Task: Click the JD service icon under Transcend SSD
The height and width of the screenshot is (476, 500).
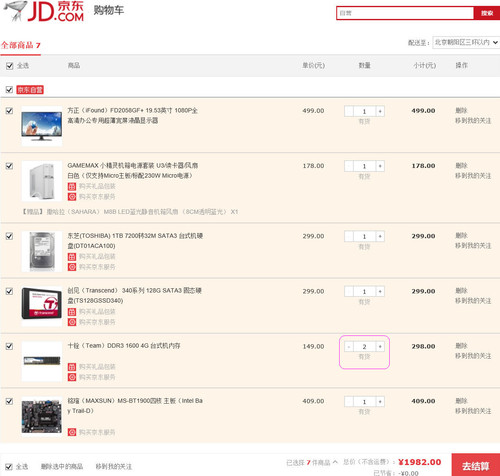Action: click(x=72, y=322)
